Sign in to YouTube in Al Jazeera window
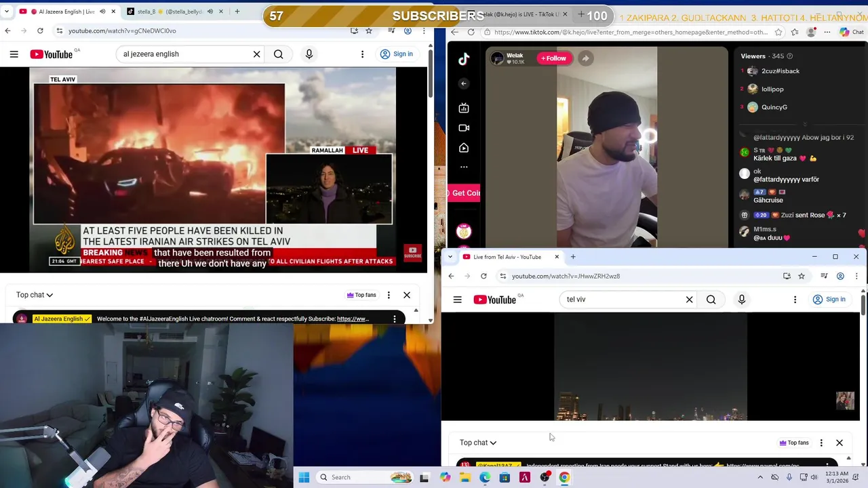 pyautogui.click(x=397, y=54)
